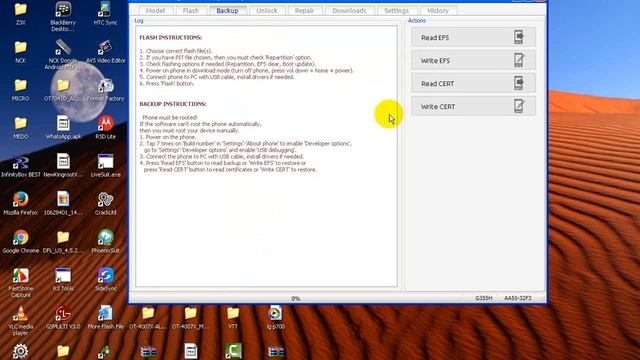This screenshot has height=360, width=640.
Task: Select the CrackUtil shortcut
Action: 105,204
